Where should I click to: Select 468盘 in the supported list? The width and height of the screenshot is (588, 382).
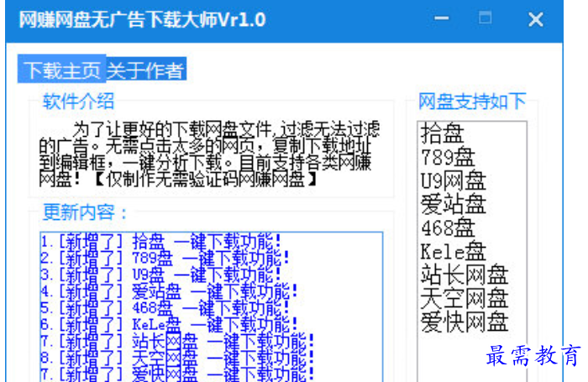click(x=448, y=228)
